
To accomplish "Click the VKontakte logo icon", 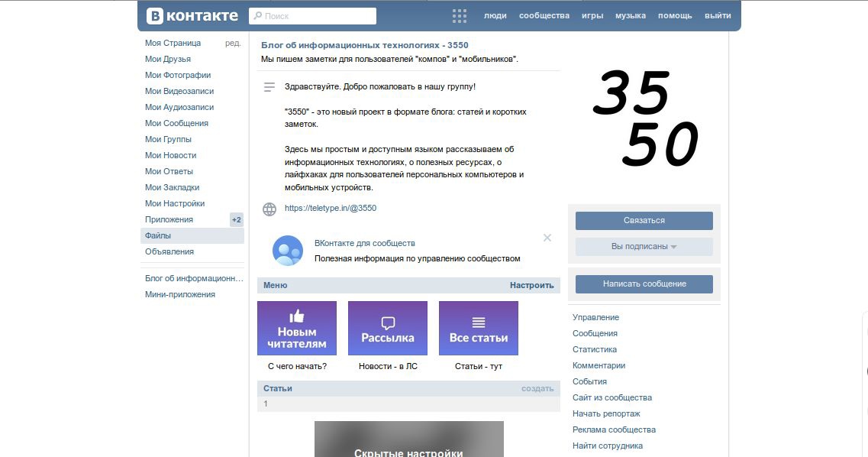I will coord(156,16).
